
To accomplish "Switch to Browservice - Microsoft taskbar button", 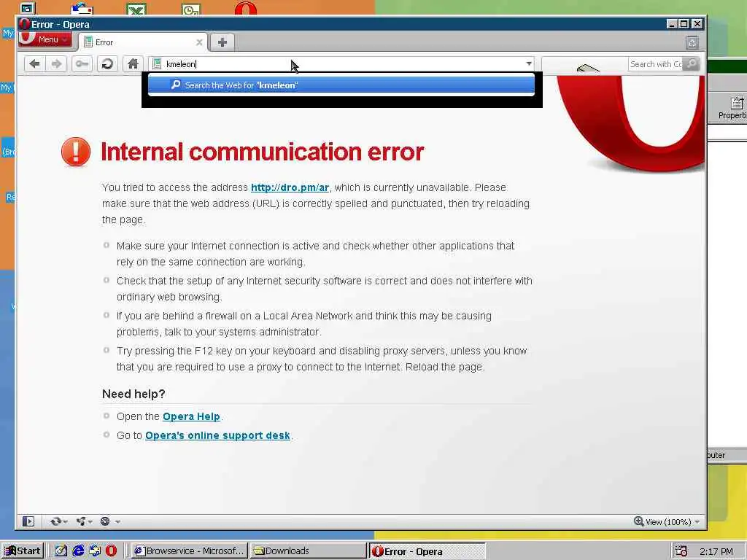I will 189,551.
